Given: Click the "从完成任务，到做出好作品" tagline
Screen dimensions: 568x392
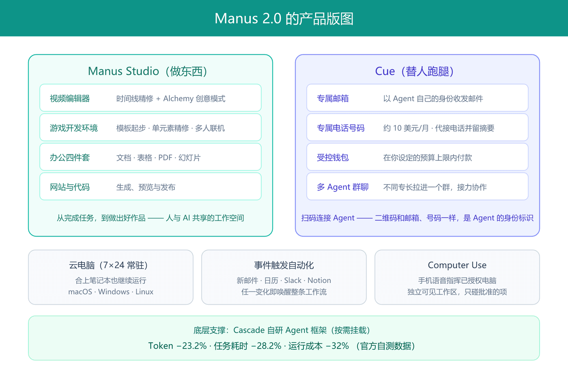Looking at the screenshot, I should (151, 218).
